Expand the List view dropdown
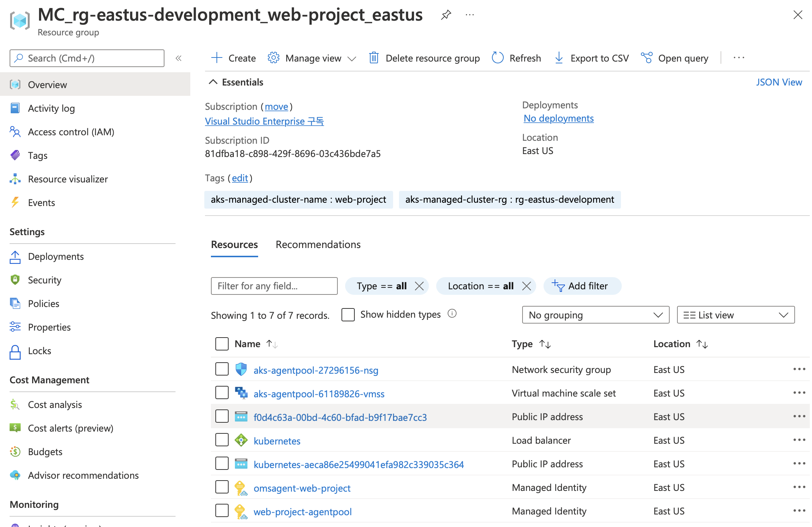 click(735, 315)
